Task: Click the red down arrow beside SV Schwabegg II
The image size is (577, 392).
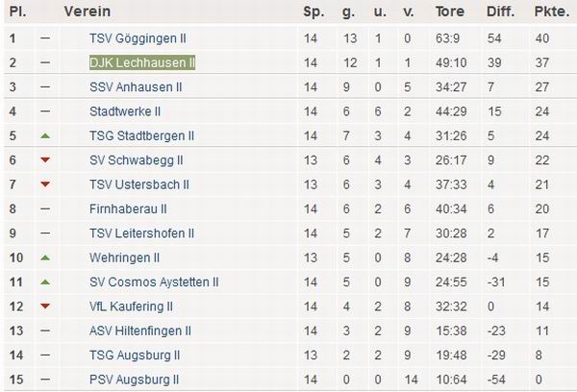Action: 45,160
